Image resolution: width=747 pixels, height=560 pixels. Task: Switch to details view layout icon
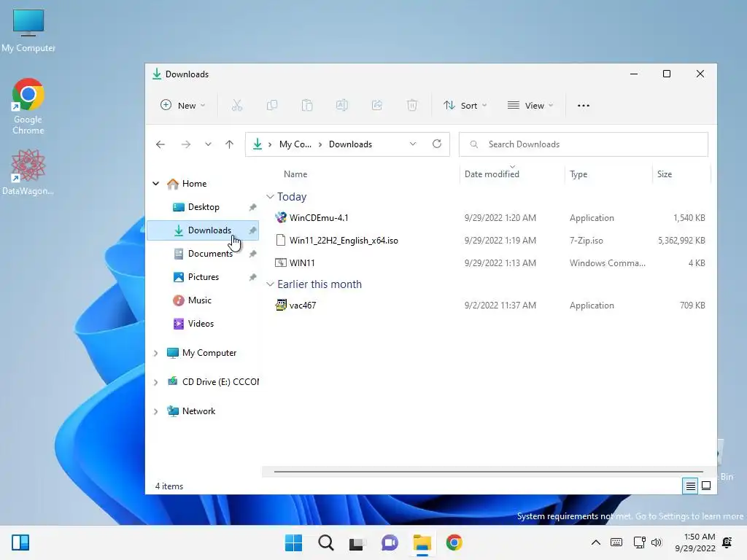690,486
